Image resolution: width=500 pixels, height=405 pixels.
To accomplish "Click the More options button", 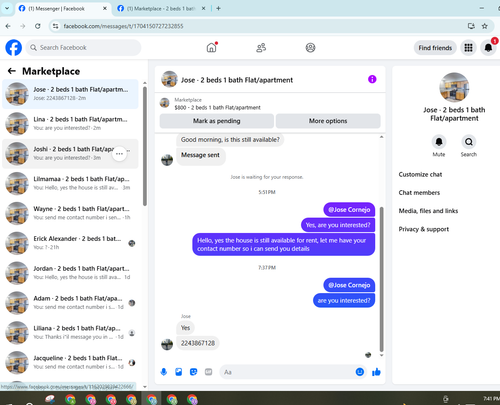I will [328, 121].
